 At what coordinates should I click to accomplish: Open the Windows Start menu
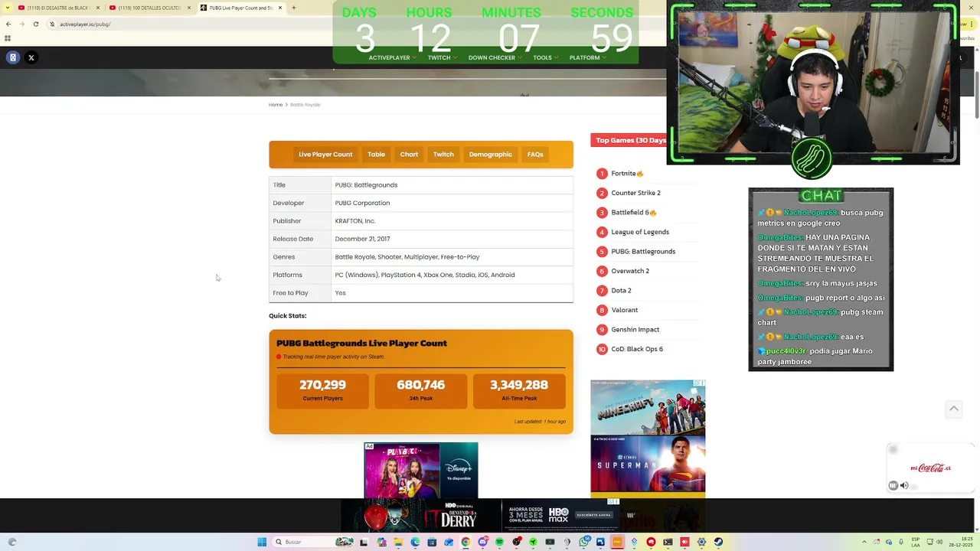tap(262, 542)
